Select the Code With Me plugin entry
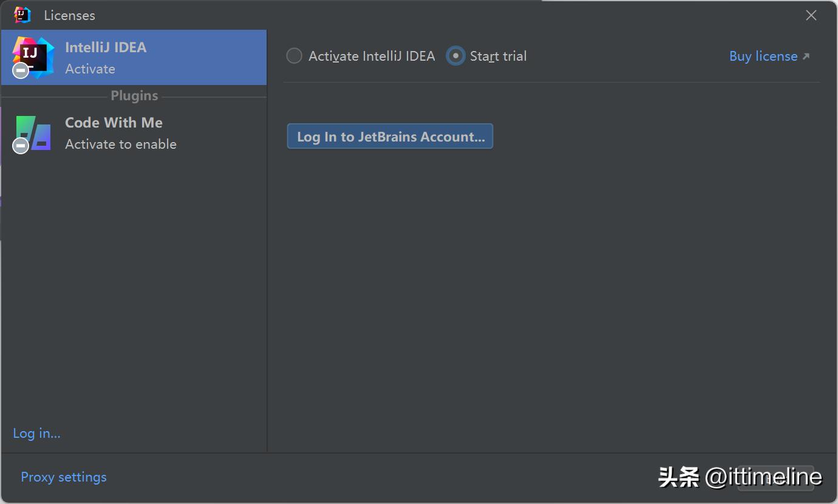 point(114,123)
